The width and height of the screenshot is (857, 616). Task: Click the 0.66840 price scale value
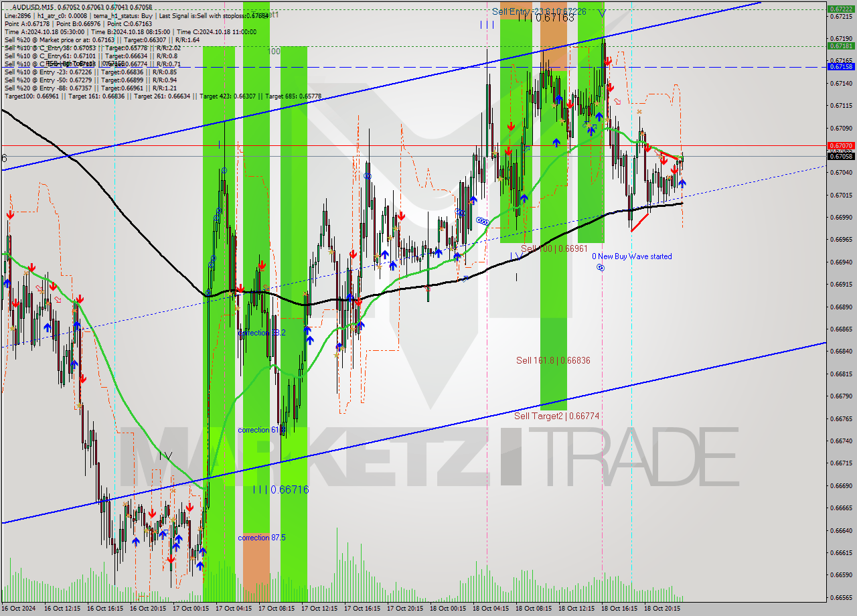(x=840, y=352)
